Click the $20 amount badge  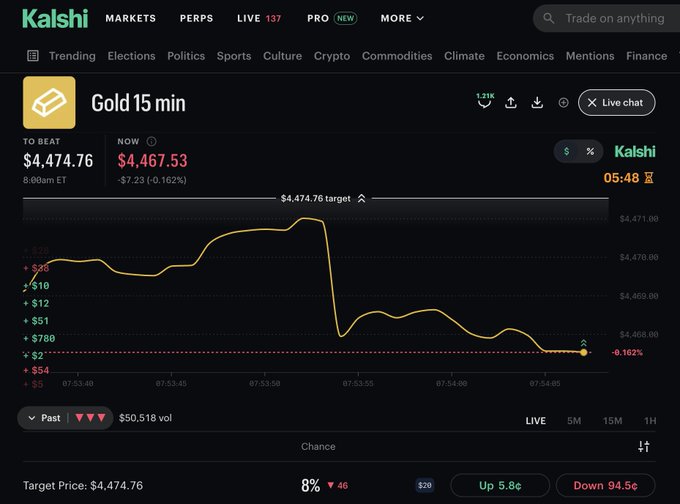(x=425, y=485)
